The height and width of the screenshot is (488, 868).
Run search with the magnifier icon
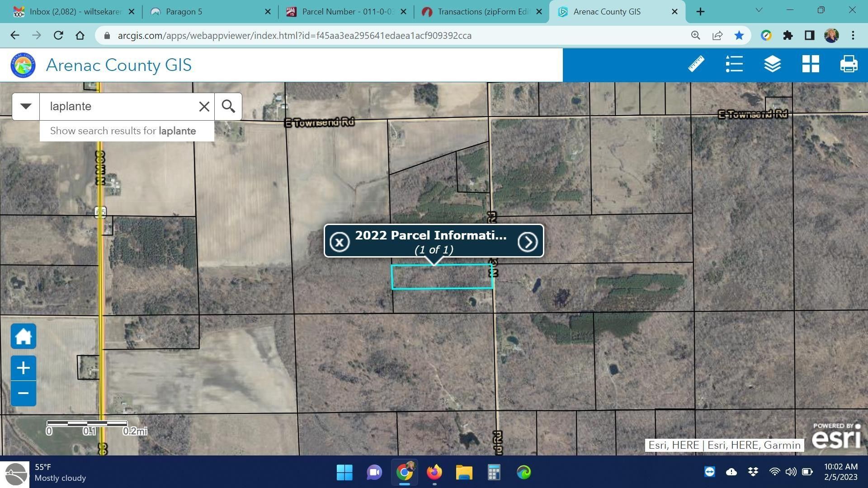[228, 106]
